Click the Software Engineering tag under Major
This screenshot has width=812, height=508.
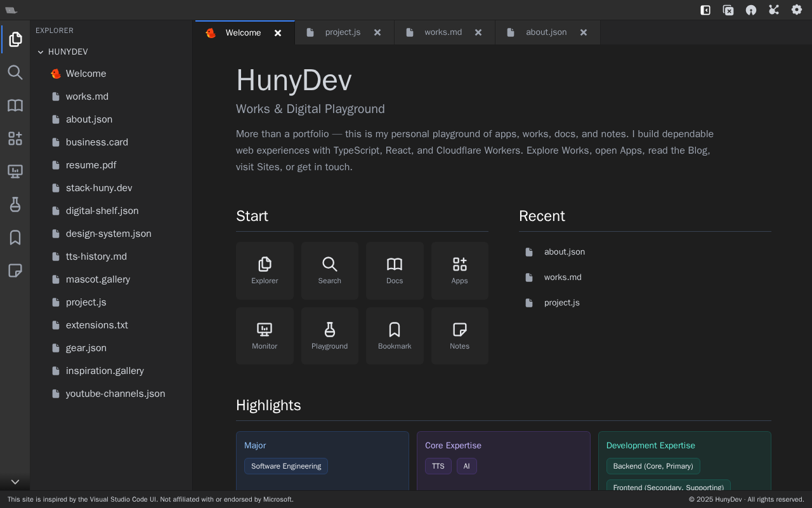[286, 466]
